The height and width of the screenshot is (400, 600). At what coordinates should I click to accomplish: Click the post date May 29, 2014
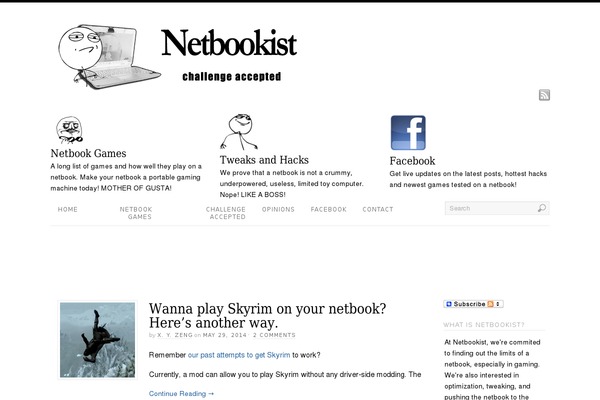pos(225,335)
